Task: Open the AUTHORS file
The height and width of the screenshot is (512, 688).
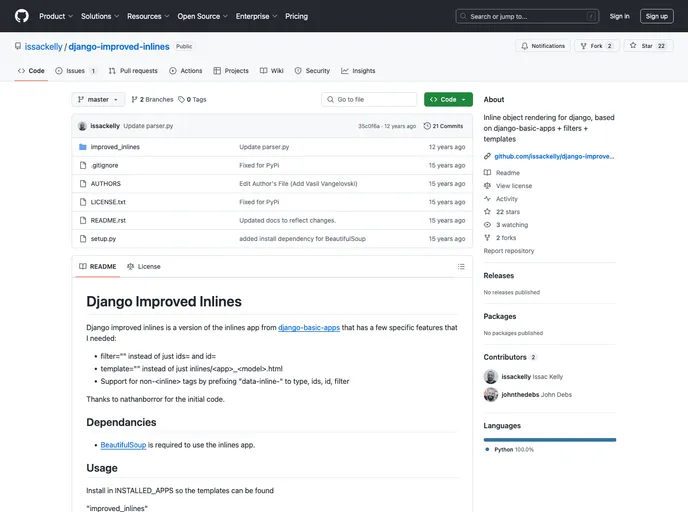Action: coord(105,184)
